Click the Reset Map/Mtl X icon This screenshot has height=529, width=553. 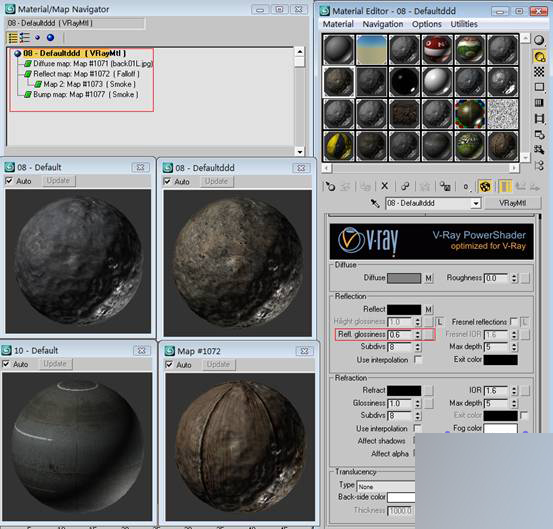(385, 186)
